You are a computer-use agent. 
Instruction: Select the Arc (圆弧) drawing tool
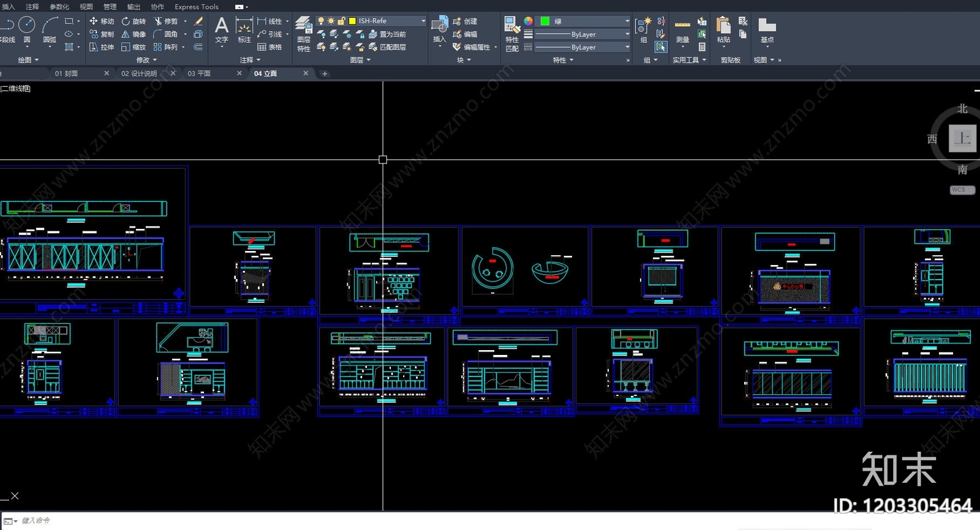click(50, 31)
